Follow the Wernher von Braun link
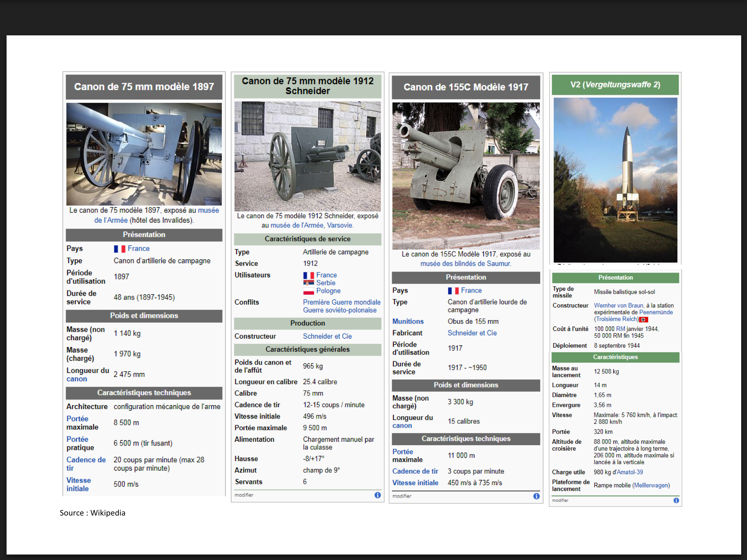This screenshot has height=560, width=747. pyautogui.click(x=618, y=306)
